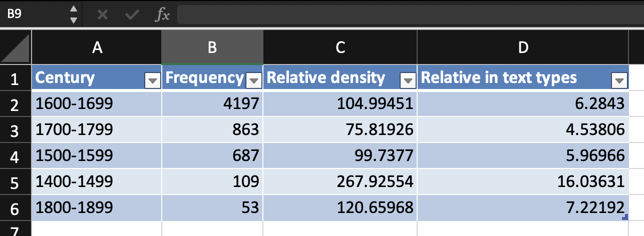The image size is (644, 236).
Task: Click the cancel (X) formula bar icon
Action: 103,15
